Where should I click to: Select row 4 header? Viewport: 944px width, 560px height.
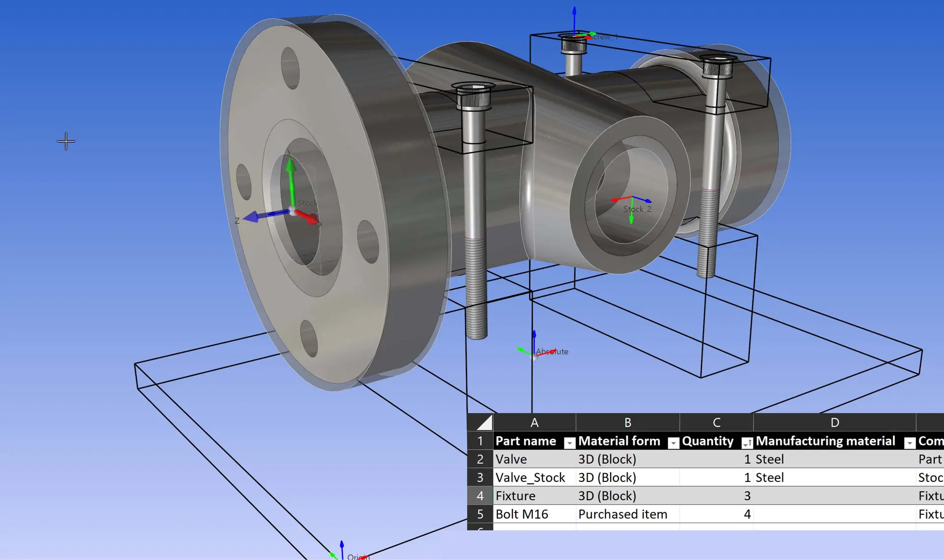[480, 496]
